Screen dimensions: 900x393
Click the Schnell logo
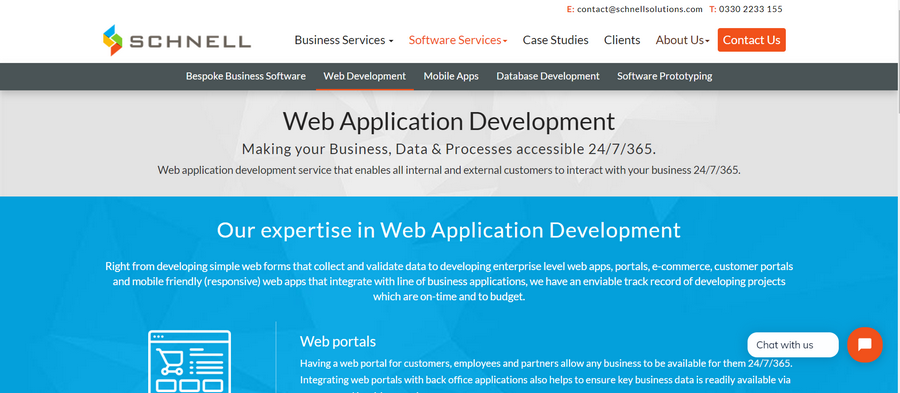(177, 40)
